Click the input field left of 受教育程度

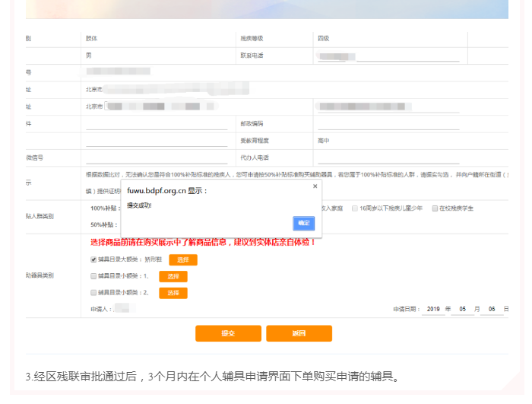[x=157, y=140]
